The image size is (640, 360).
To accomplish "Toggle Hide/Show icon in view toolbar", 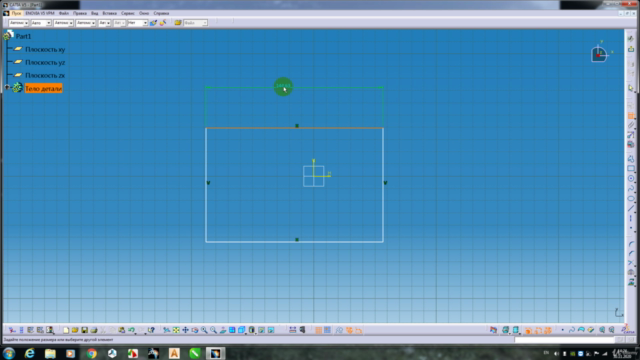I will [x=262, y=330].
